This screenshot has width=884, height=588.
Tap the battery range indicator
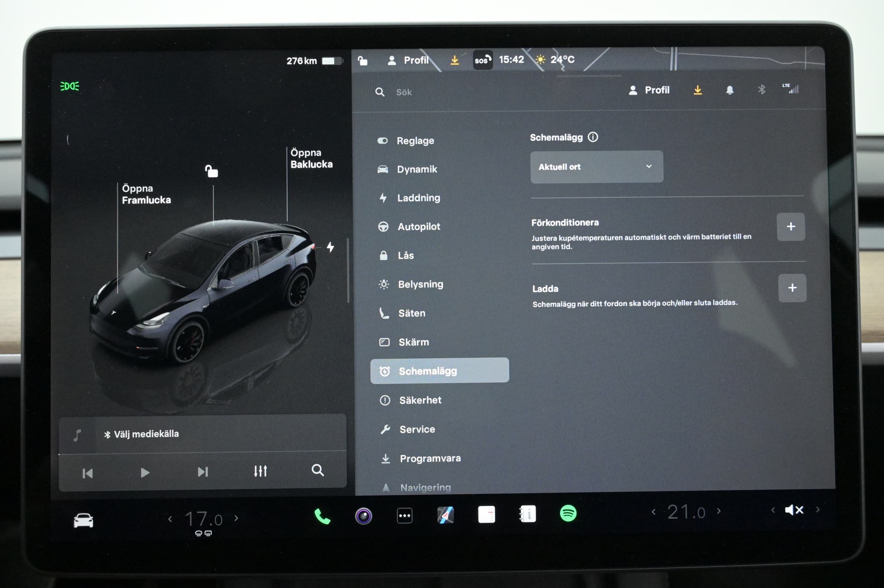click(x=314, y=61)
